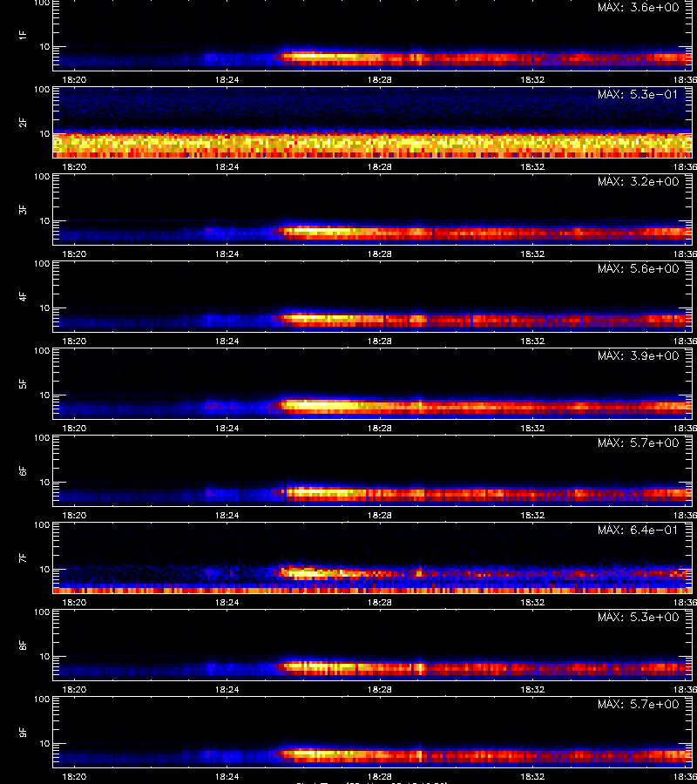697x784 pixels.
Task: Click the '7F' panel label
Action: coord(23,558)
